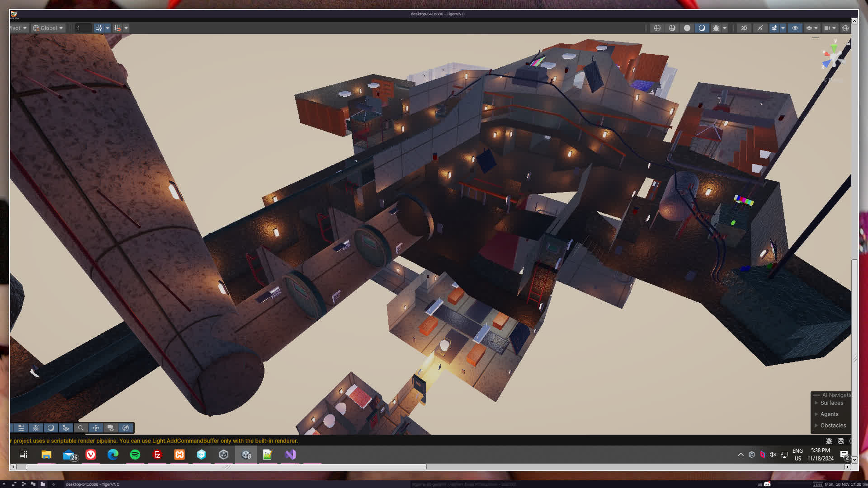
Task: Click the orientation compass overlay icon
Action: [x=126, y=428]
